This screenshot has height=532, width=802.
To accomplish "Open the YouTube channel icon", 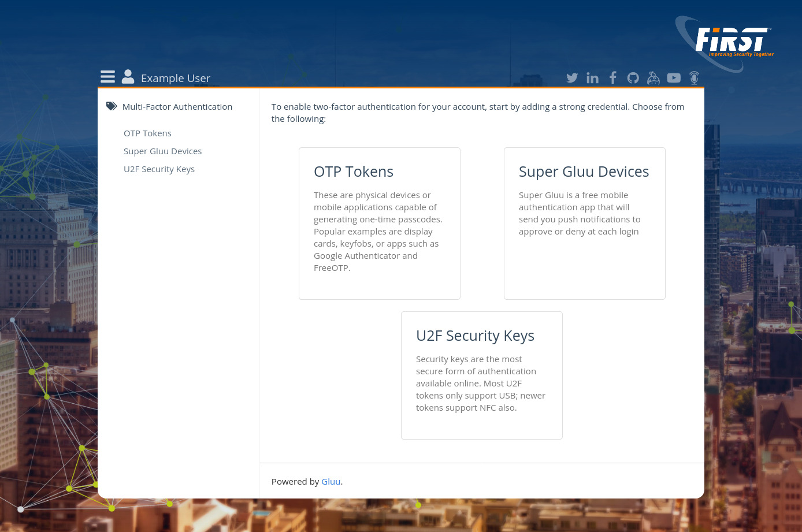I will (x=674, y=78).
